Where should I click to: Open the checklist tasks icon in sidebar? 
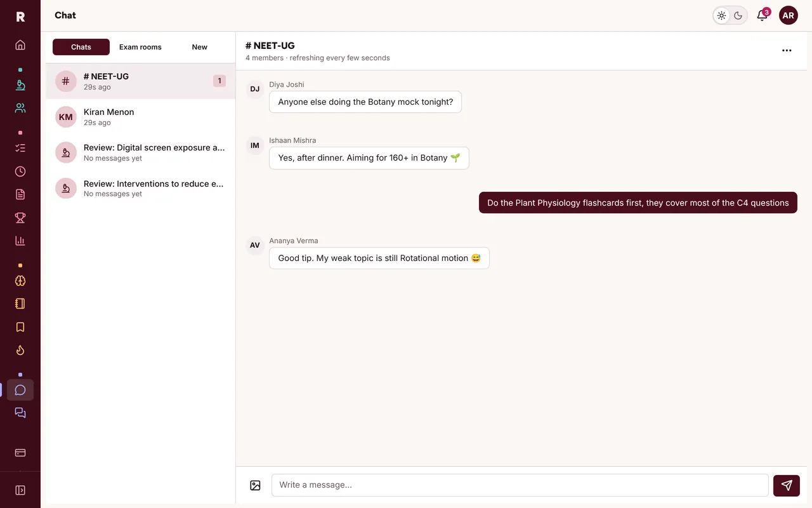(x=20, y=148)
